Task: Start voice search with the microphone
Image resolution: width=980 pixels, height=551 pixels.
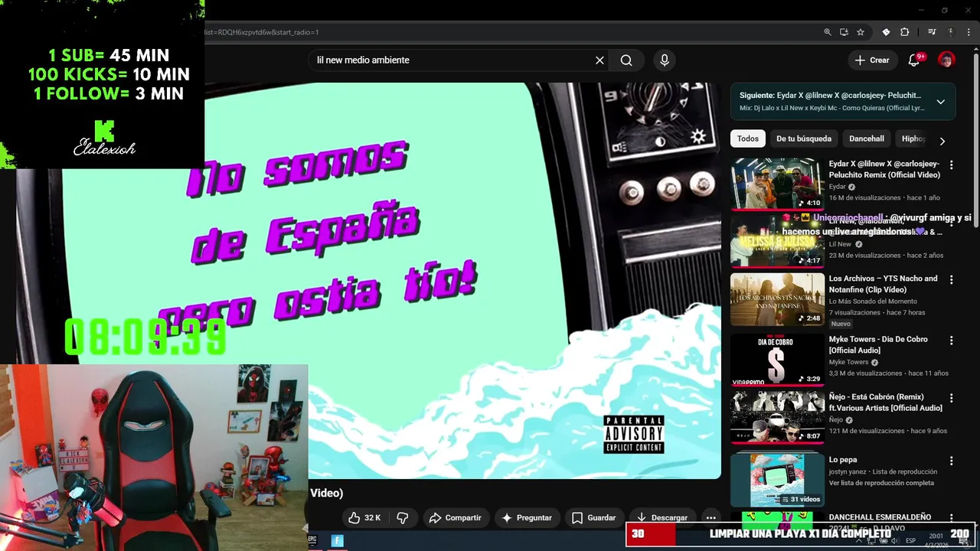Action: [664, 60]
